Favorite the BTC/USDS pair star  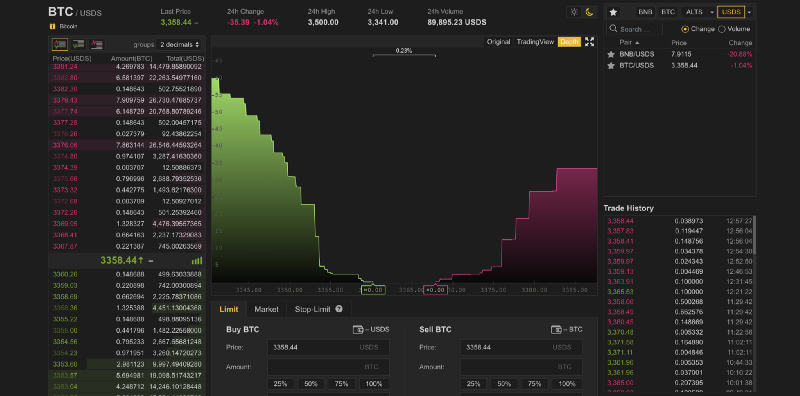(x=611, y=65)
